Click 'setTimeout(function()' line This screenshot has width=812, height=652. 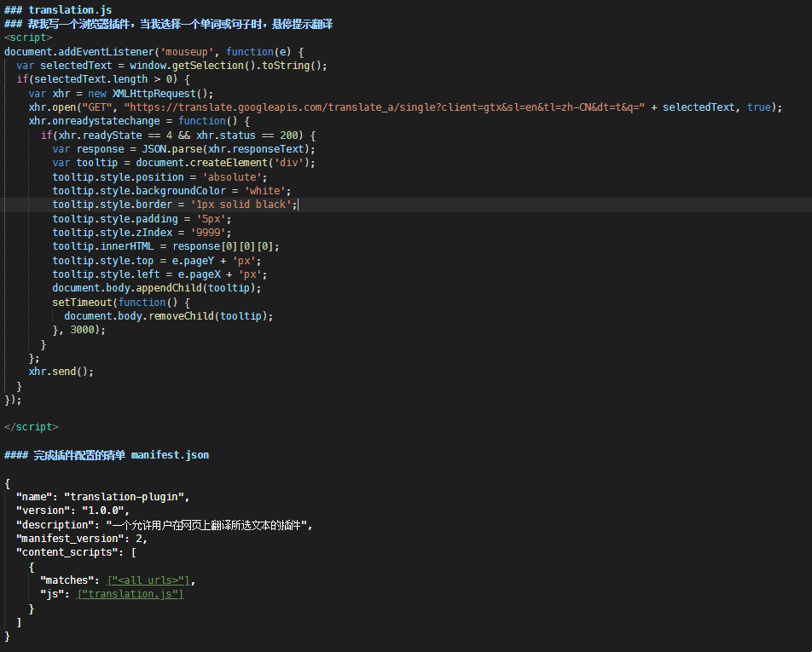coord(120,303)
